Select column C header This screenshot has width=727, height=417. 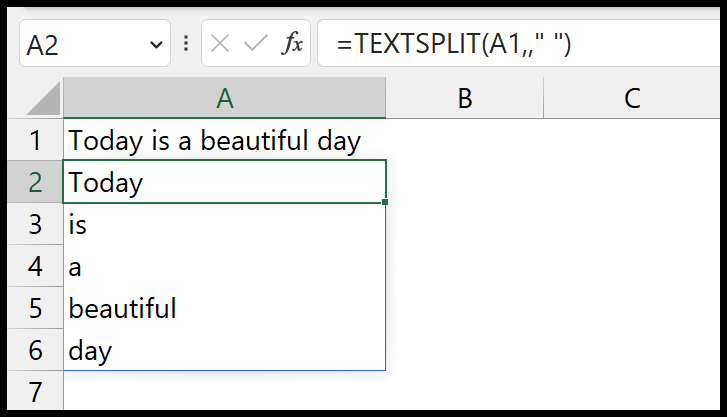[x=631, y=98]
